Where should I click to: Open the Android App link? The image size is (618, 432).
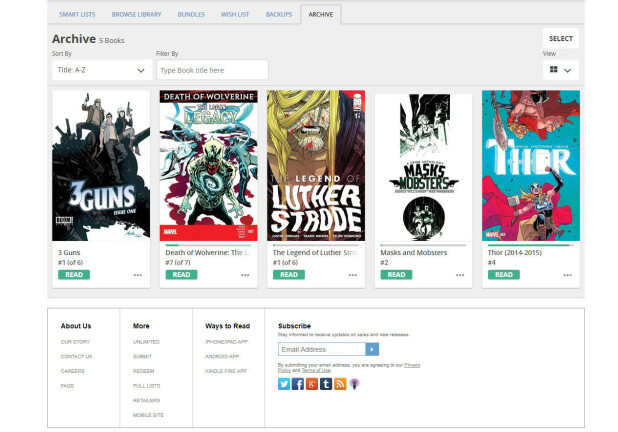[x=222, y=356]
